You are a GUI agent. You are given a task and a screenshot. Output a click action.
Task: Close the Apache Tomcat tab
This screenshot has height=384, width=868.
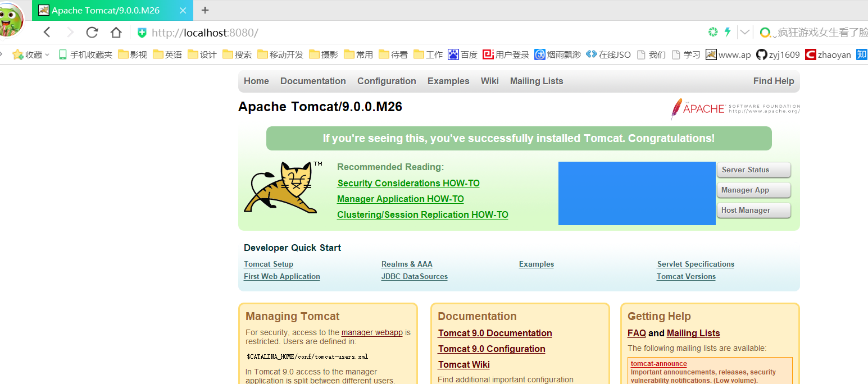[183, 10]
